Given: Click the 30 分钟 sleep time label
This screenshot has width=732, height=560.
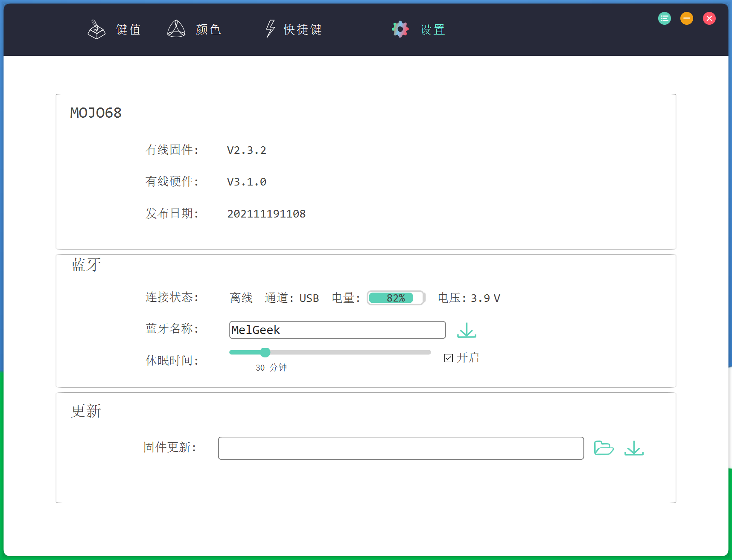Looking at the screenshot, I should (271, 368).
